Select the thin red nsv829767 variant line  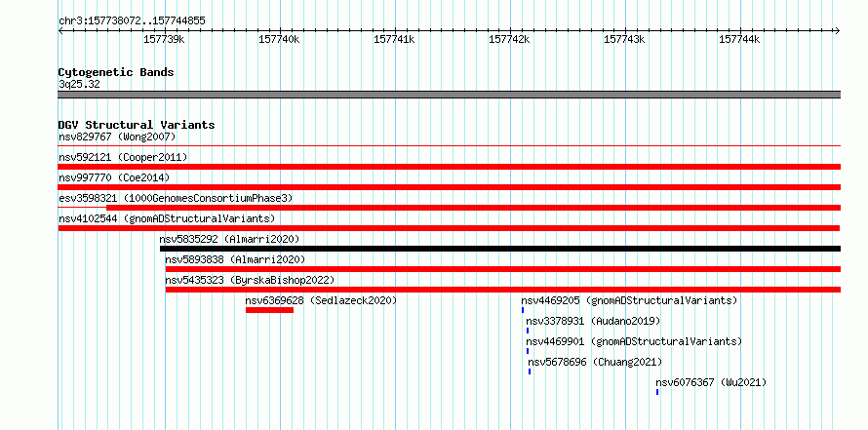point(450,146)
